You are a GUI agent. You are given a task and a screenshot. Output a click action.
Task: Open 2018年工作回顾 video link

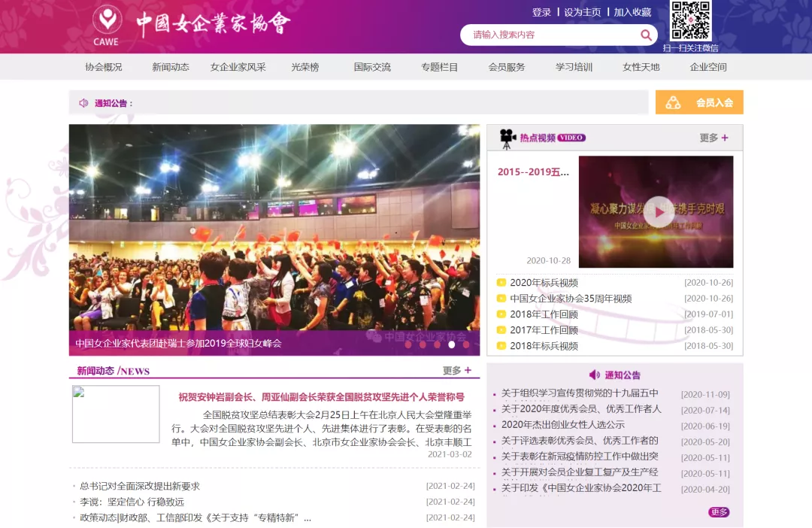click(544, 314)
